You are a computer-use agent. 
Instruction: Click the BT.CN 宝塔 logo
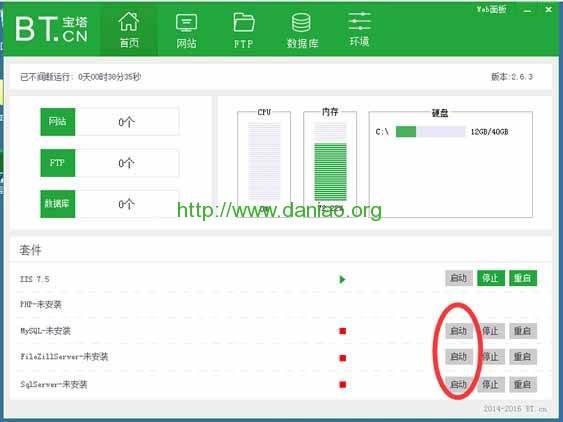[51, 29]
